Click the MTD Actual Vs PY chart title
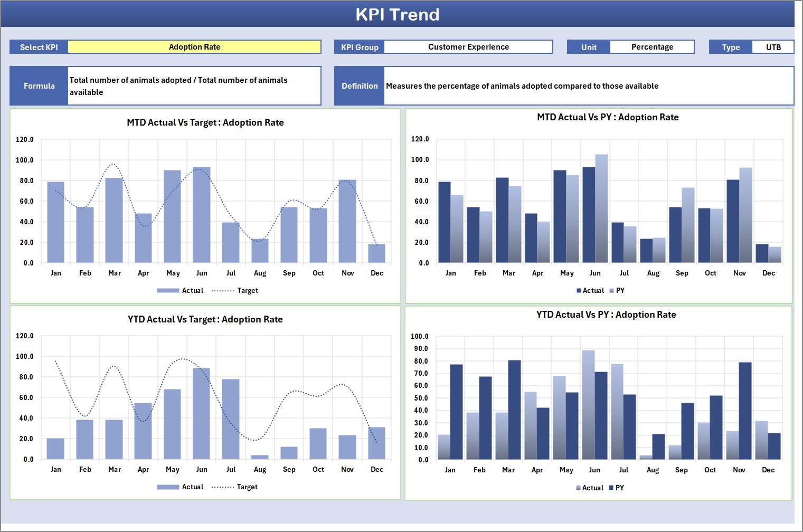 point(608,117)
